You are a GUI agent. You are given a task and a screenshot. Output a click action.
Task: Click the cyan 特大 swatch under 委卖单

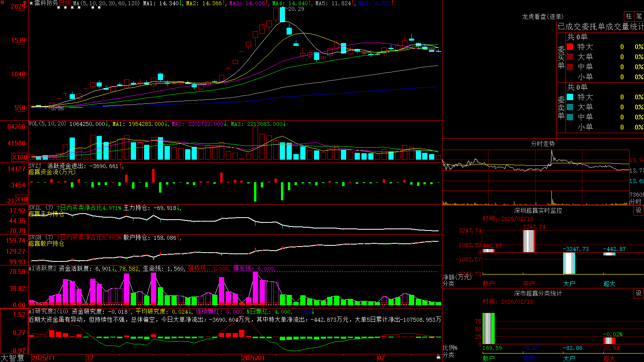click(x=570, y=97)
